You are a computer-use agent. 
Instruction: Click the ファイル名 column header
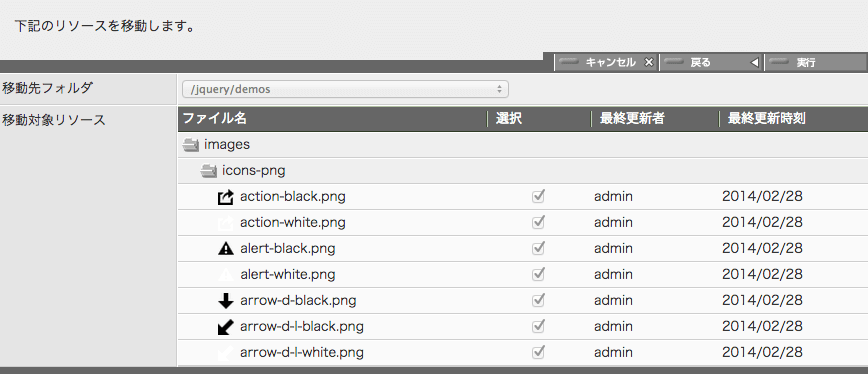point(215,119)
